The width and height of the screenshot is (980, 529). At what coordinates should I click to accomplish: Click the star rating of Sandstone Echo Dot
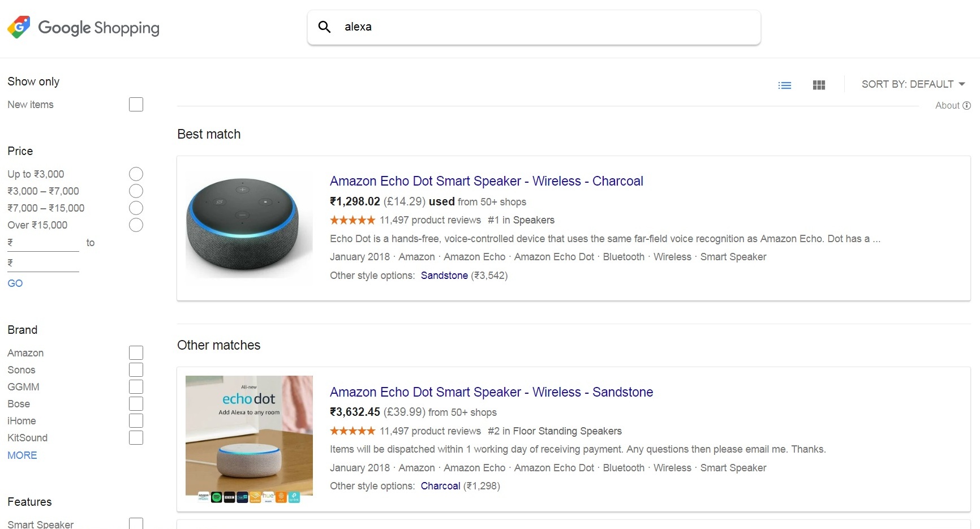352,431
